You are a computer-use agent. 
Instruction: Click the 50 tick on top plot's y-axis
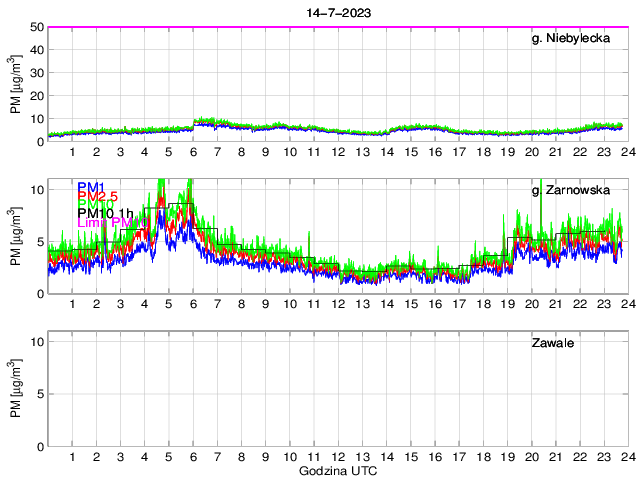pos(35,27)
